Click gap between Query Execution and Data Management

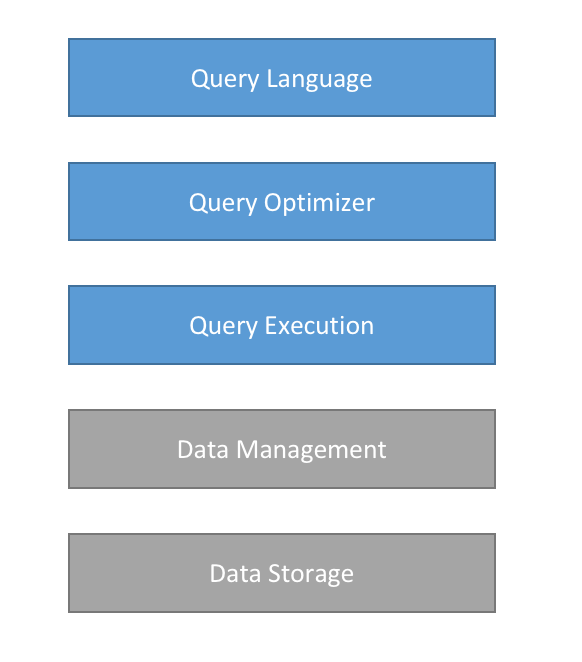point(282,387)
